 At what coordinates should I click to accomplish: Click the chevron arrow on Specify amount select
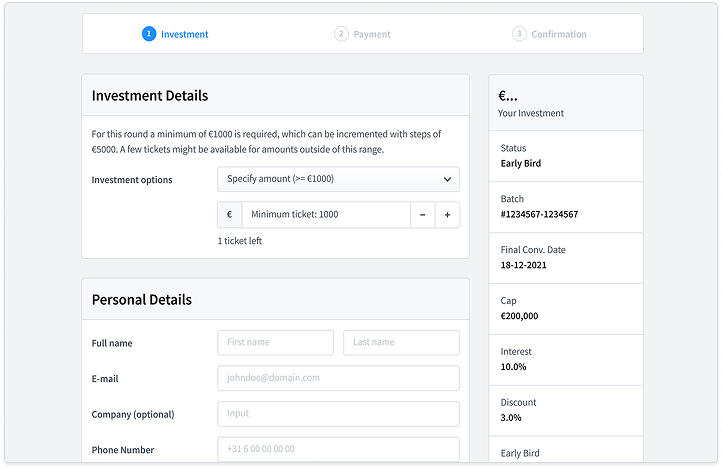447,179
